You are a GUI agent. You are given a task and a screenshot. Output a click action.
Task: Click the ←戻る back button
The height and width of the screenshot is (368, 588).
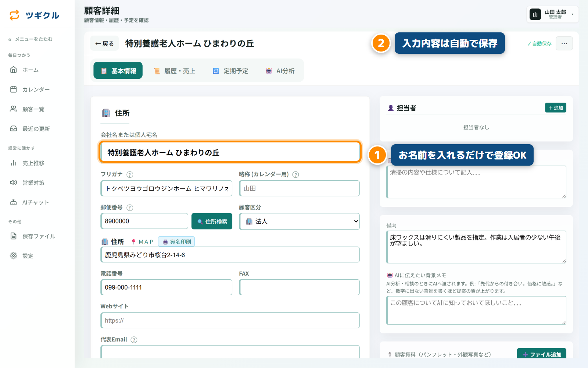(x=104, y=43)
